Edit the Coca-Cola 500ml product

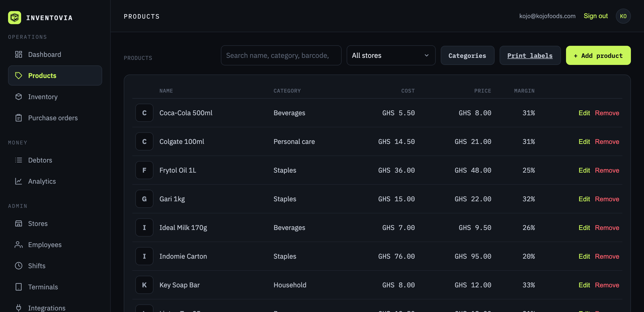pyautogui.click(x=584, y=113)
